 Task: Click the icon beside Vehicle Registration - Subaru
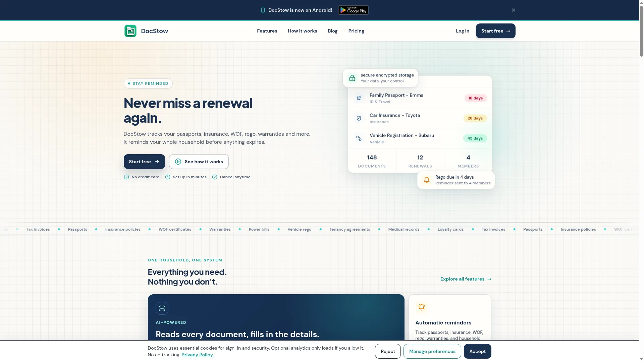(359, 138)
